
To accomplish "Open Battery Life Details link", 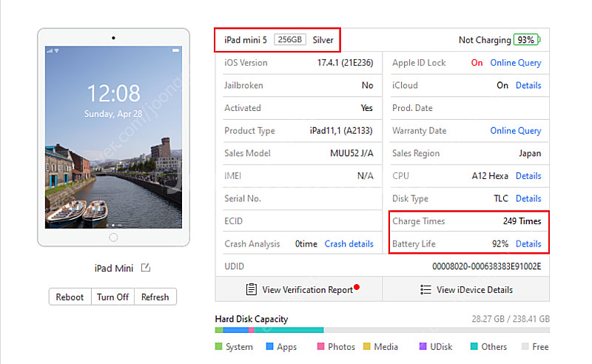I will point(528,244).
